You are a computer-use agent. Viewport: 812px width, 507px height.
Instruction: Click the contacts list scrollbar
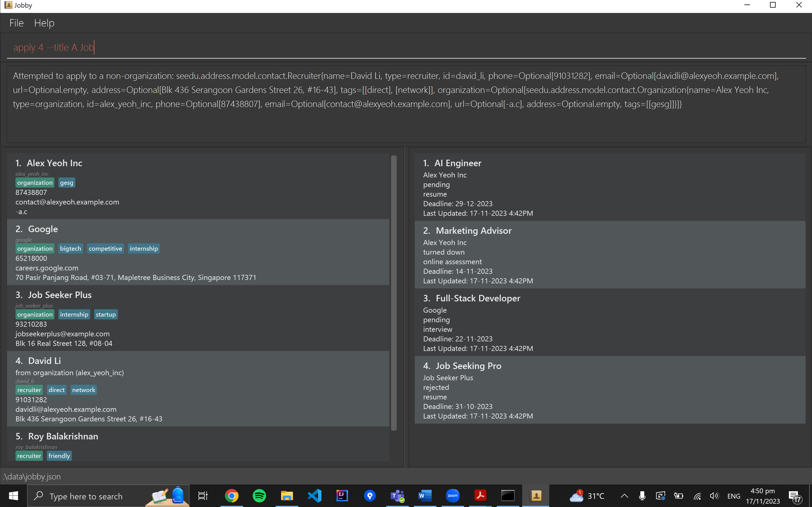point(394,292)
